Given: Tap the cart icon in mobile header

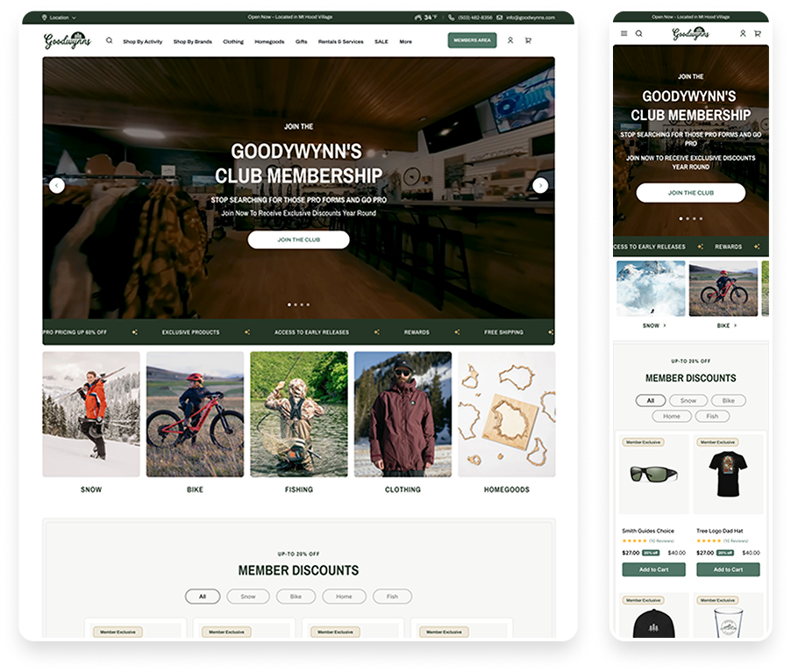Looking at the screenshot, I should pos(758,33).
